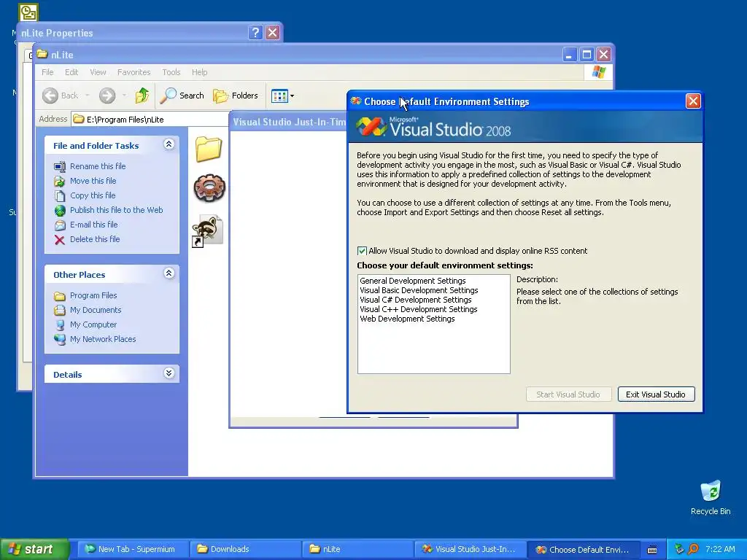Expand the Details panel
The image size is (747, 560).
pyautogui.click(x=169, y=373)
